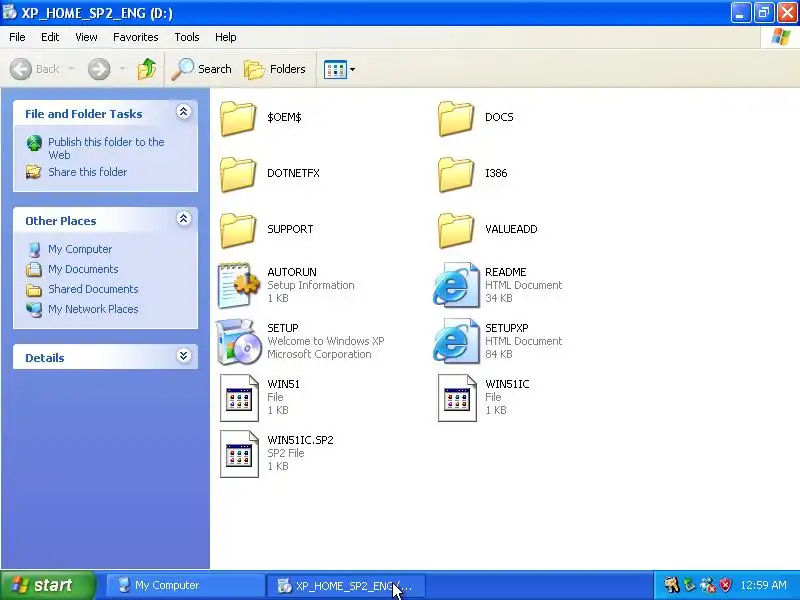The width and height of the screenshot is (800, 600).
Task: Click the Windows flag logo in menu bar
Action: pyautogui.click(x=781, y=37)
